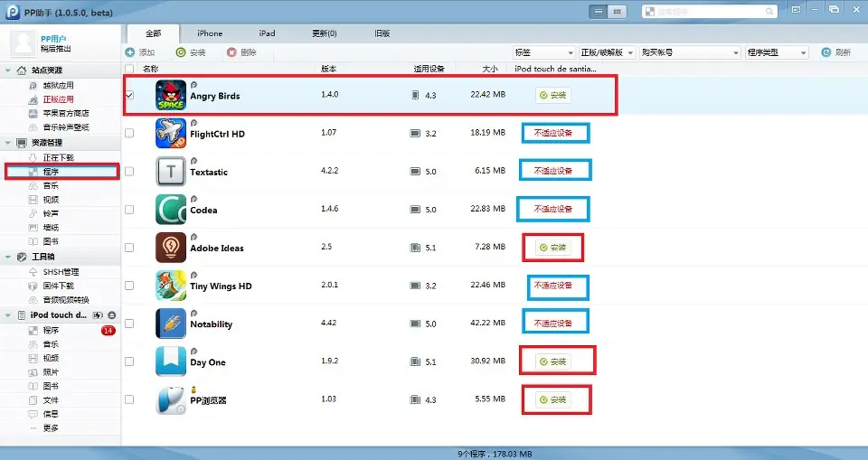868x460 pixels.
Task: Click the title bar search field
Action: coord(710,11)
